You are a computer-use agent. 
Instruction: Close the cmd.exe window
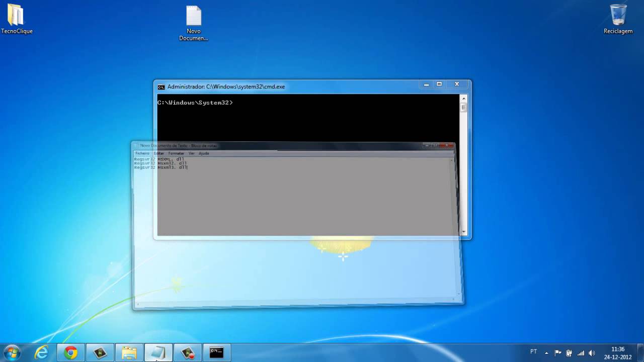(457, 84)
